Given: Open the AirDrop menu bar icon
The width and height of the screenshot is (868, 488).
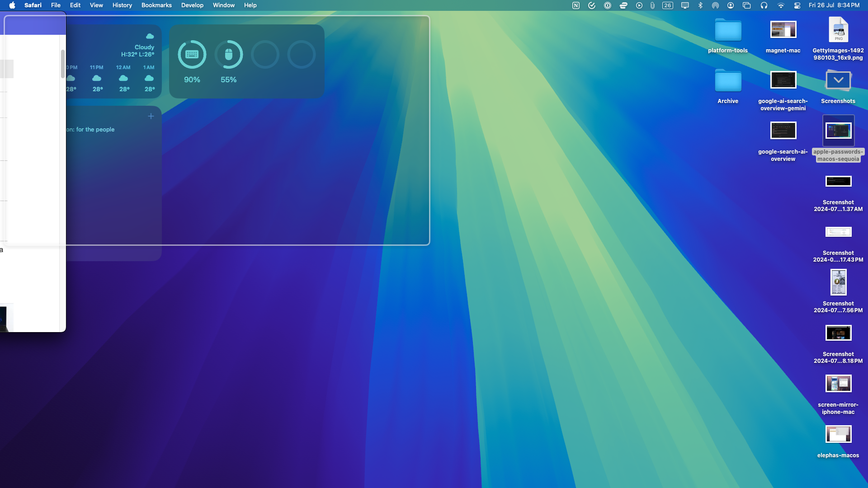Looking at the screenshot, I should tap(715, 5).
